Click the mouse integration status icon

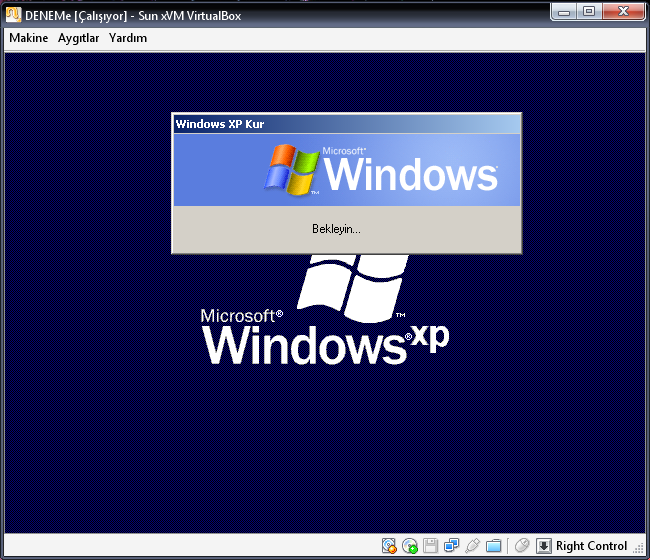[521, 546]
